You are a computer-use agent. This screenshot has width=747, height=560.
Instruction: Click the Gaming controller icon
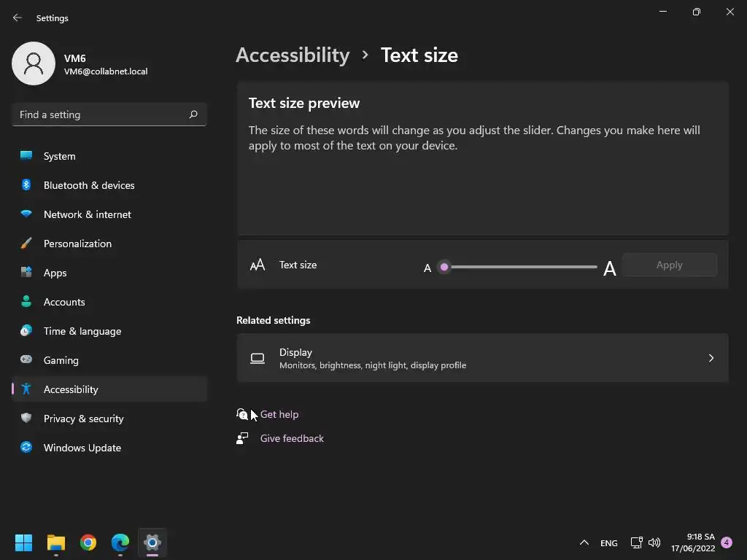[26, 360]
